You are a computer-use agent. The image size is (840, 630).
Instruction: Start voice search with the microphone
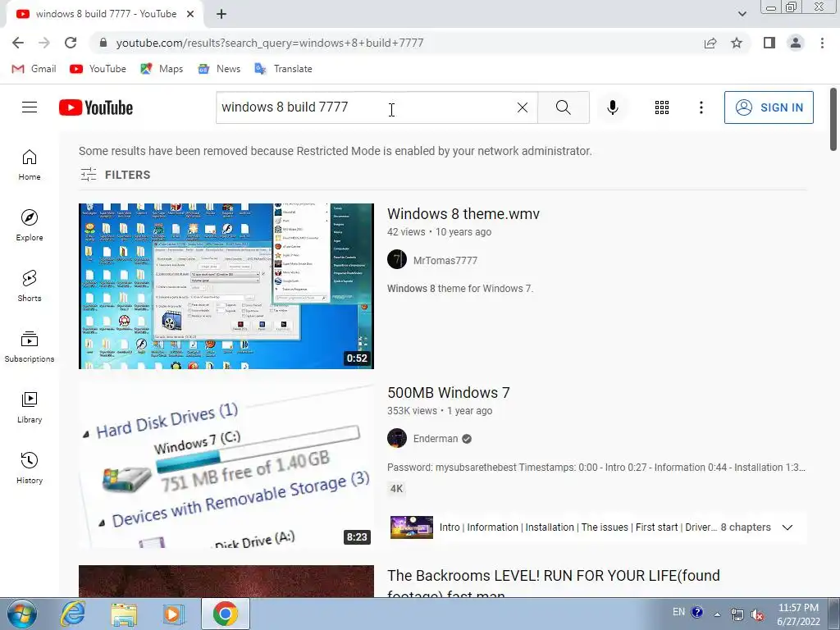pyautogui.click(x=612, y=107)
